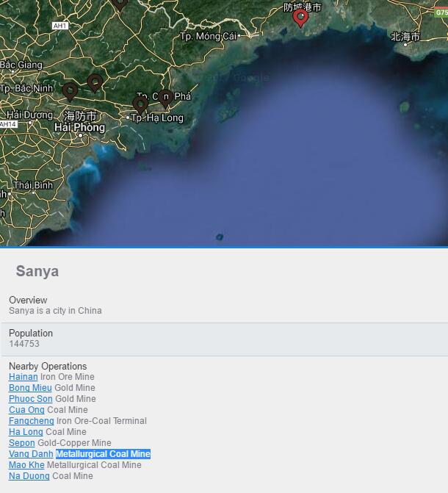Click the marker northeast of Hai Duong
Image resolution: width=448 pixels, height=493 pixels.
95,82
